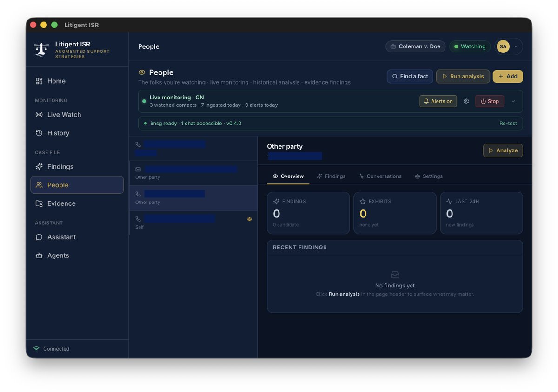The width and height of the screenshot is (558, 392).
Task: Expand the user account menu chevron
Action: 516,46
